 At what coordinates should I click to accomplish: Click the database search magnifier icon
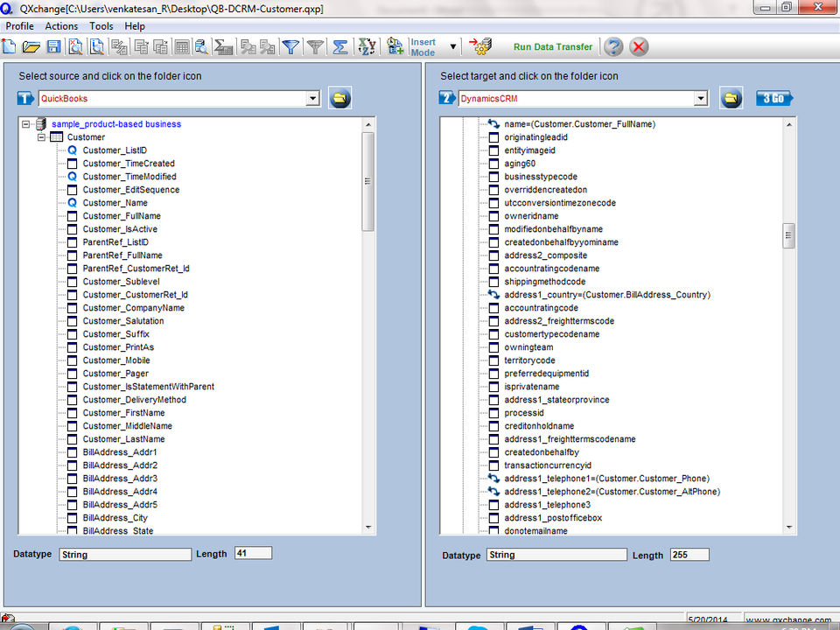click(201, 47)
